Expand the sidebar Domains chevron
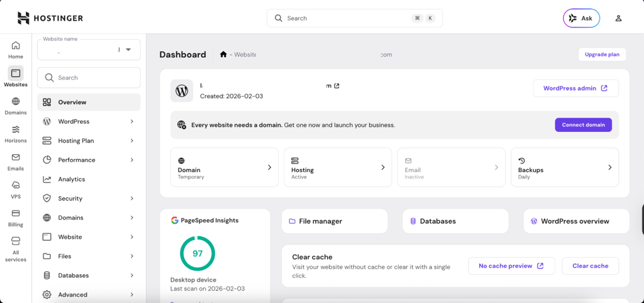The image size is (644, 303). [x=132, y=218]
